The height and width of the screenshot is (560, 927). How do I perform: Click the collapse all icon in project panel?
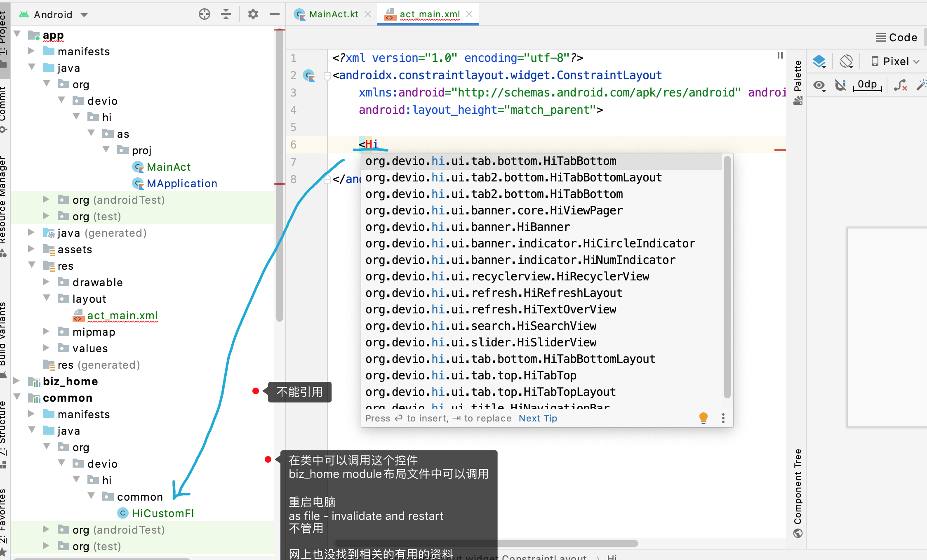pos(226,14)
